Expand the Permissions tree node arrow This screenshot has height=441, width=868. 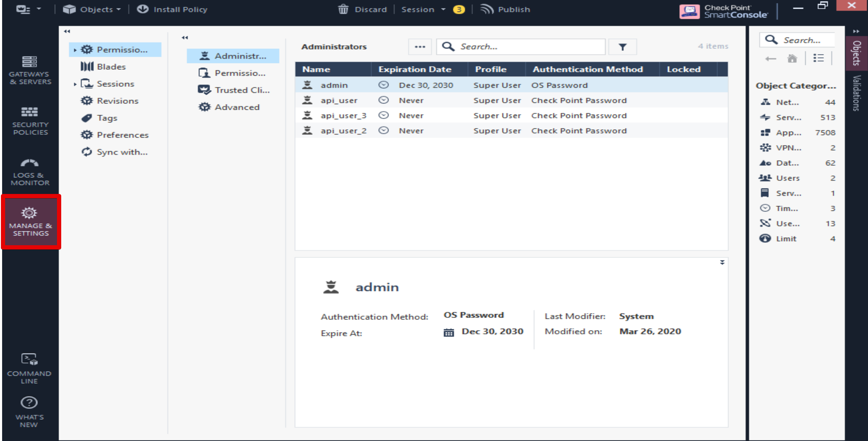point(75,50)
